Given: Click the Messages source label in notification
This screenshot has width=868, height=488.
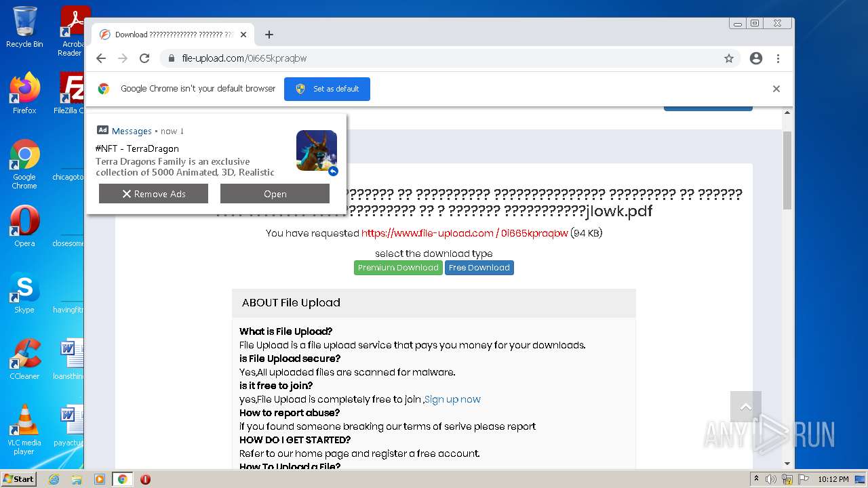Looking at the screenshot, I should 132,131.
